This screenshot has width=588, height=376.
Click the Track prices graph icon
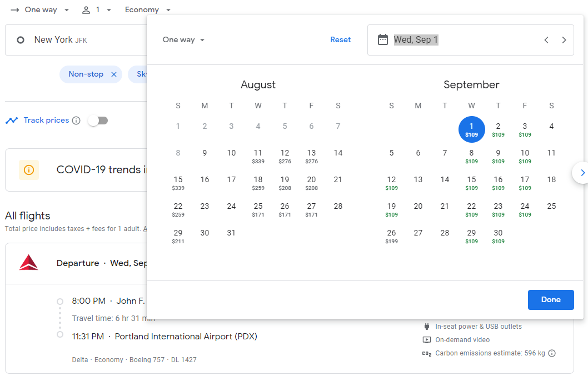point(12,121)
